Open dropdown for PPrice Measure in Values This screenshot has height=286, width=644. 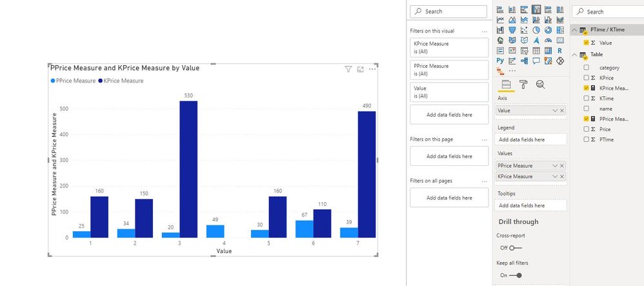pos(555,166)
